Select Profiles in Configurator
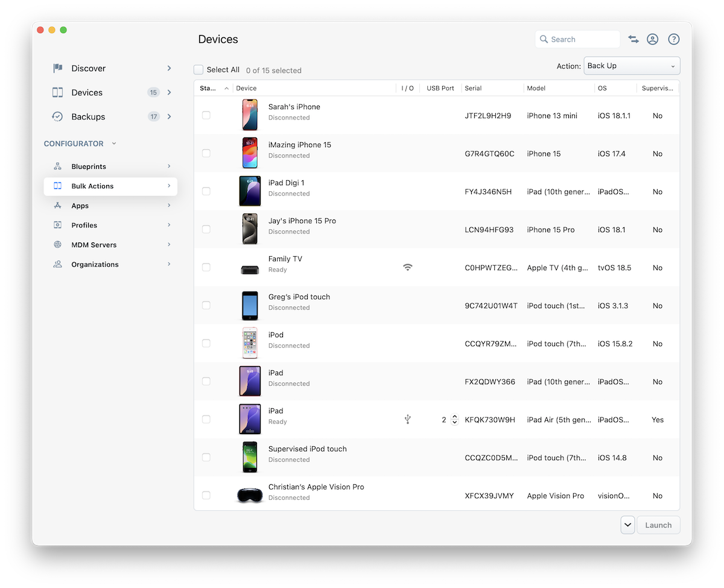The image size is (724, 588). (x=84, y=225)
